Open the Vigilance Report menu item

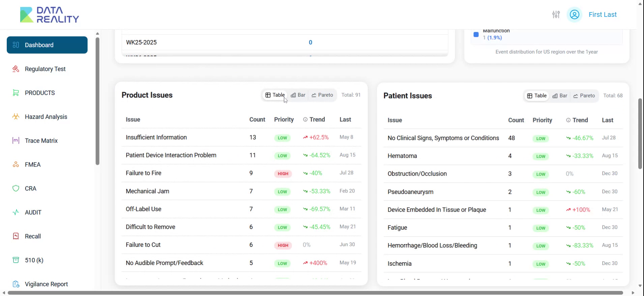pyautogui.click(x=46, y=284)
